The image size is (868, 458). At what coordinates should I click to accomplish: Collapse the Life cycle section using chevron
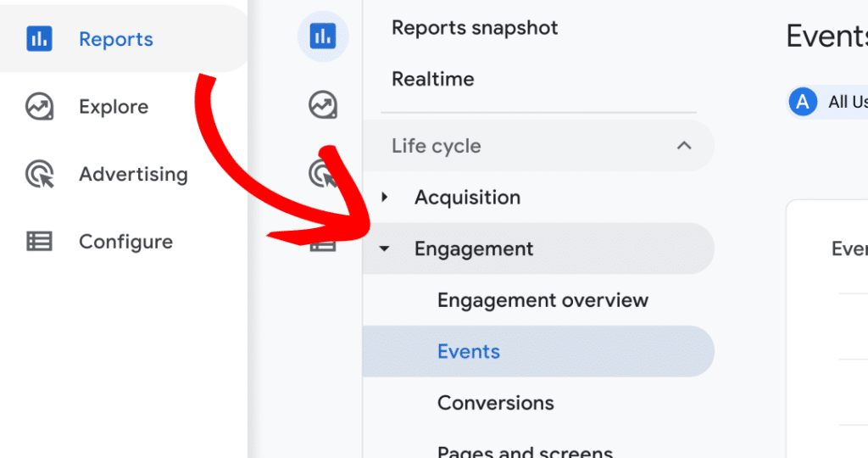tap(683, 146)
